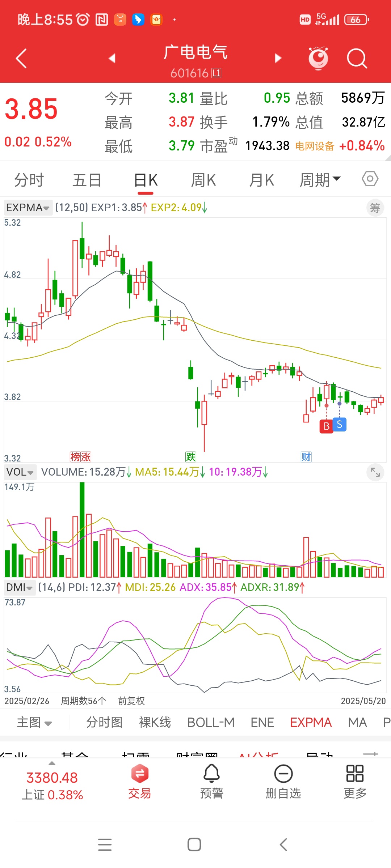
Task: Tap the back arrow in red header
Action: [21, 58]
